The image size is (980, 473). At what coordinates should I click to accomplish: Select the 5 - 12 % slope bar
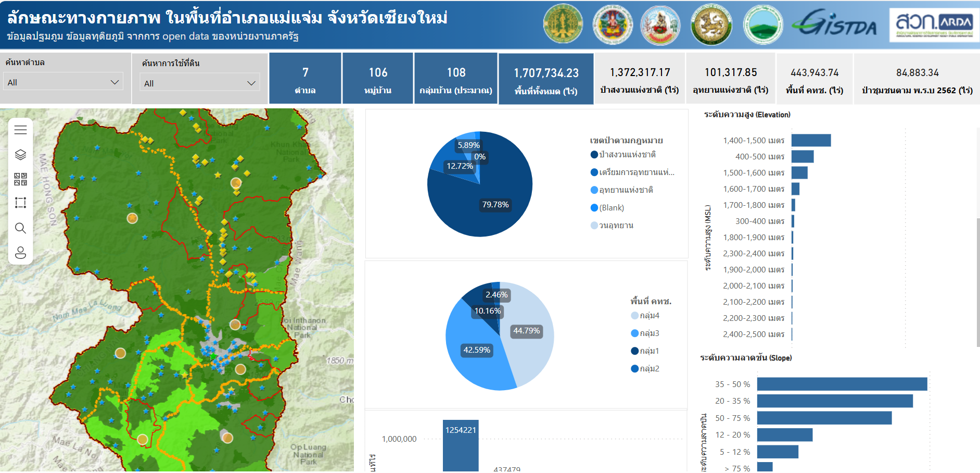[x=778, y=452]
